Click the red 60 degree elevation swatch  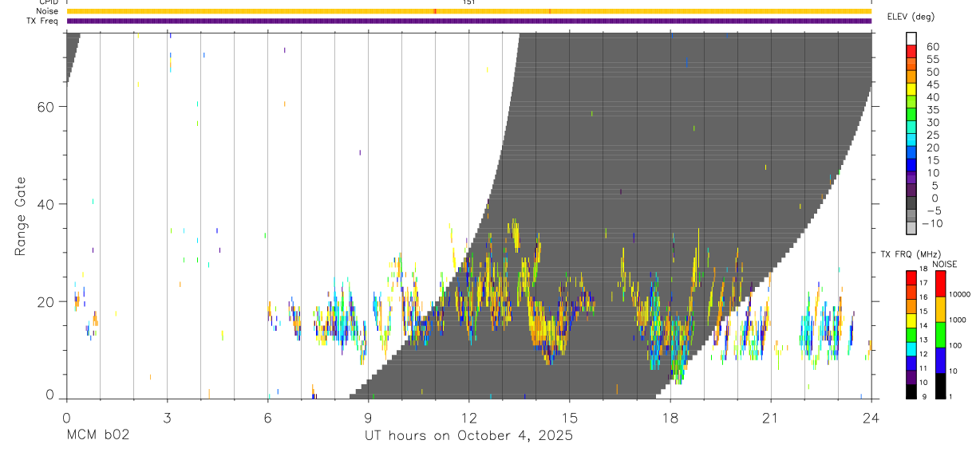(x=911, y=51)
